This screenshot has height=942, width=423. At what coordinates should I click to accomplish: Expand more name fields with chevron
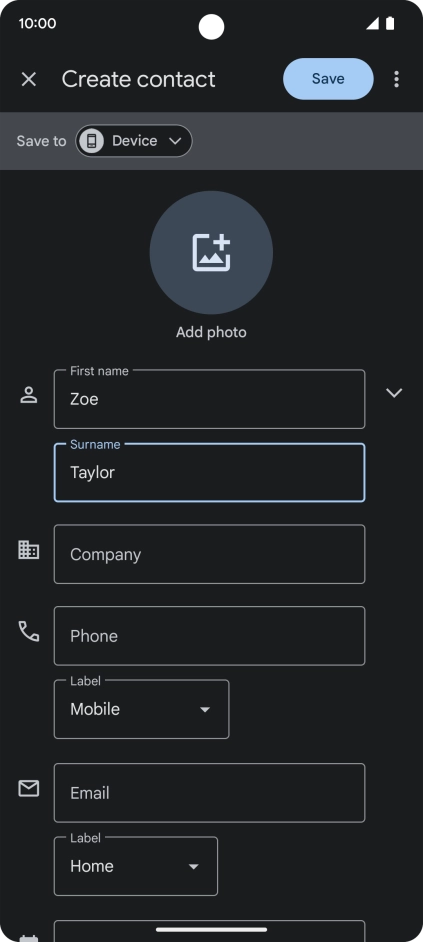394,393
